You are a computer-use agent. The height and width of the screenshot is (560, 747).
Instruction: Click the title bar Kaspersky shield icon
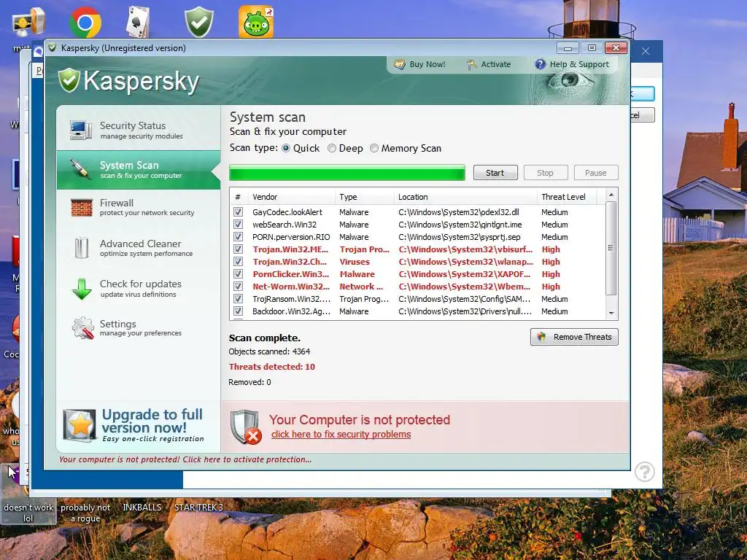[x=53, y=47]
